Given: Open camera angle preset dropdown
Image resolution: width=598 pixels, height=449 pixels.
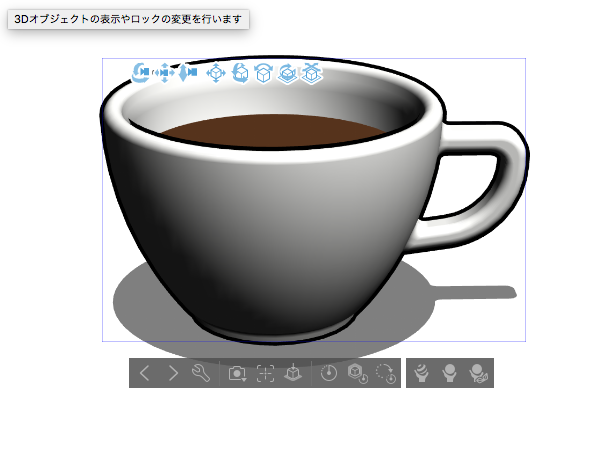Looking at the screenshot, I should (237, 373).
